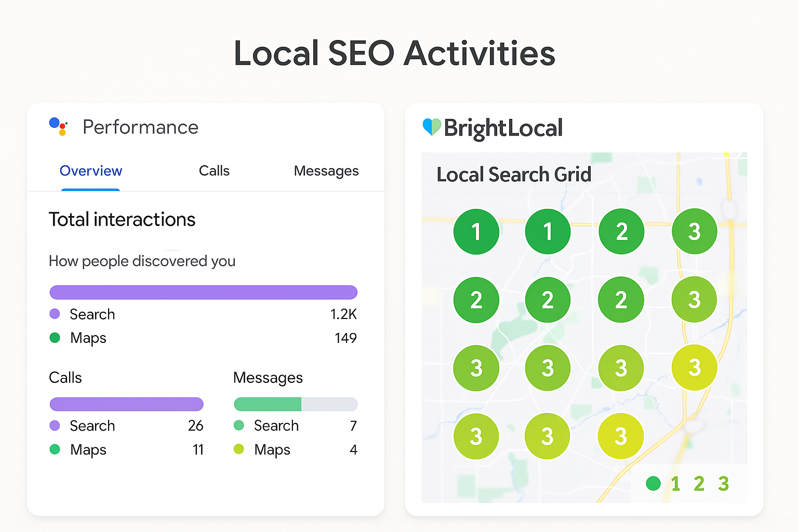This screenshot has width=798, height=532.
Task: Select the rank 2 marker in top row
Action: (621, 231)
